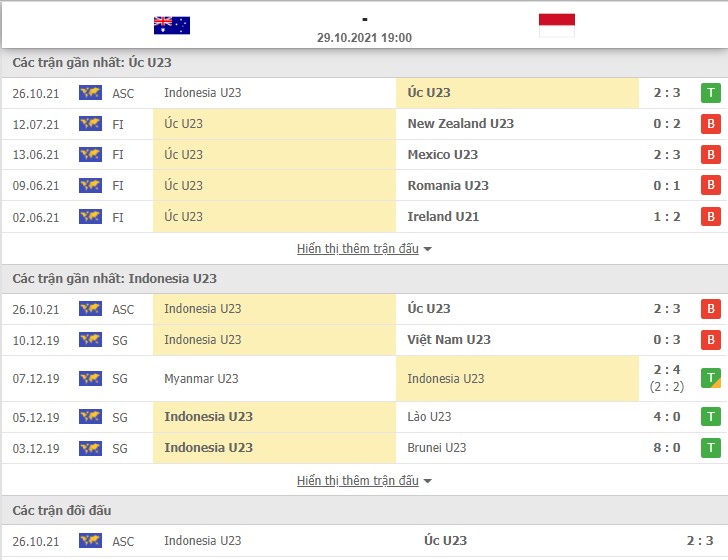The width and height of the screenshot is (728, 560).
Task: Click red B badge for New Zealand U23 match
Action: click(x=710, y=124)
